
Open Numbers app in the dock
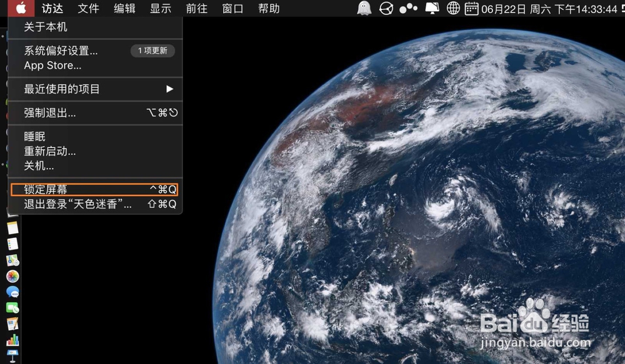tap(12, 340)
